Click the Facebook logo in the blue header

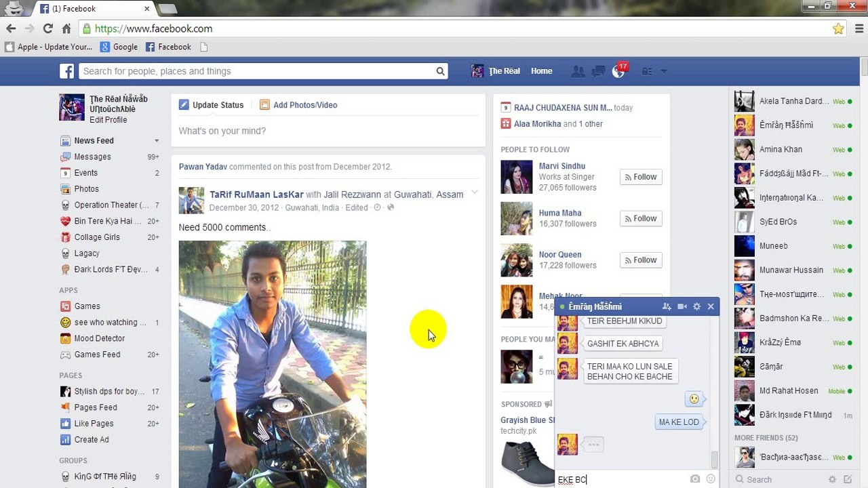(x=66, y=71)
